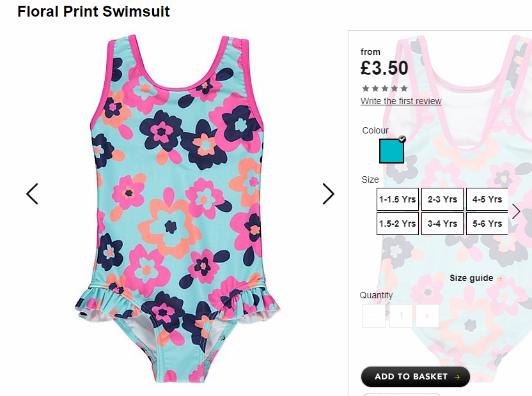Show next product image with right arrow

(328, 194)
